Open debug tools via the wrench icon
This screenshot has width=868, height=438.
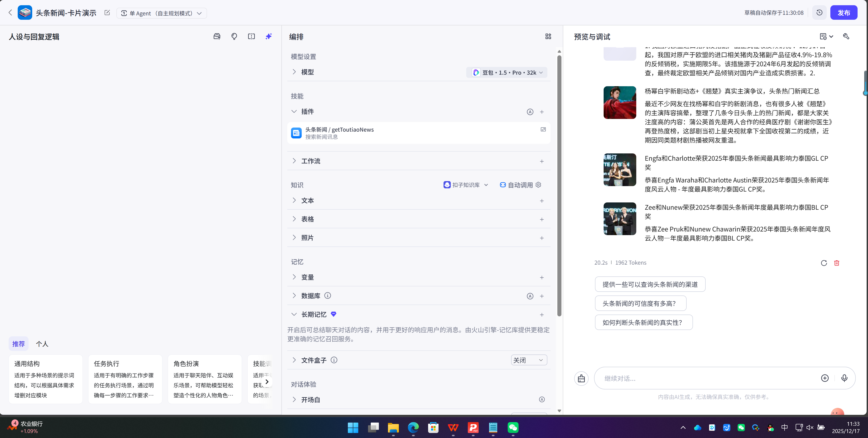click(846, 36)
